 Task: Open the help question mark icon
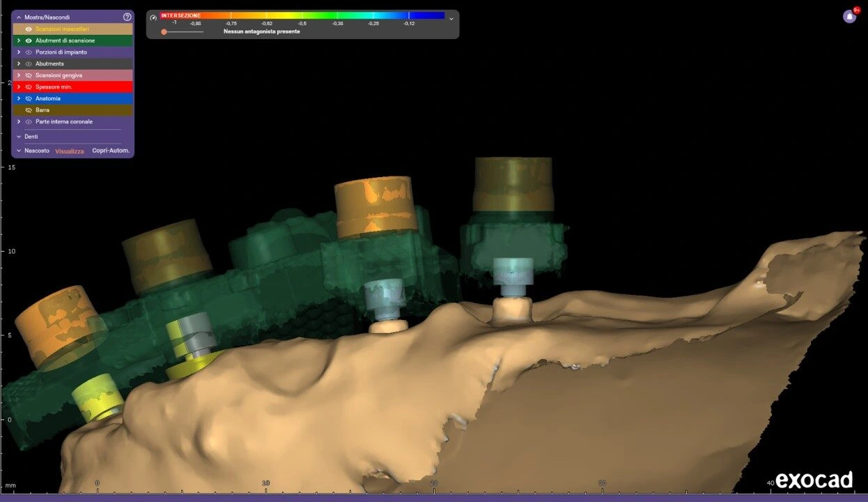click(x=127, y=17)
